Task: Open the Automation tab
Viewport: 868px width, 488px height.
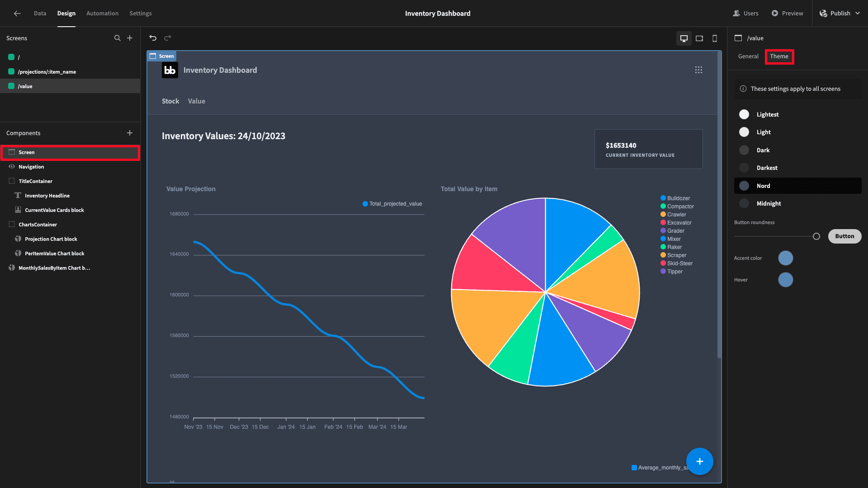Action: tap(102, 14)
